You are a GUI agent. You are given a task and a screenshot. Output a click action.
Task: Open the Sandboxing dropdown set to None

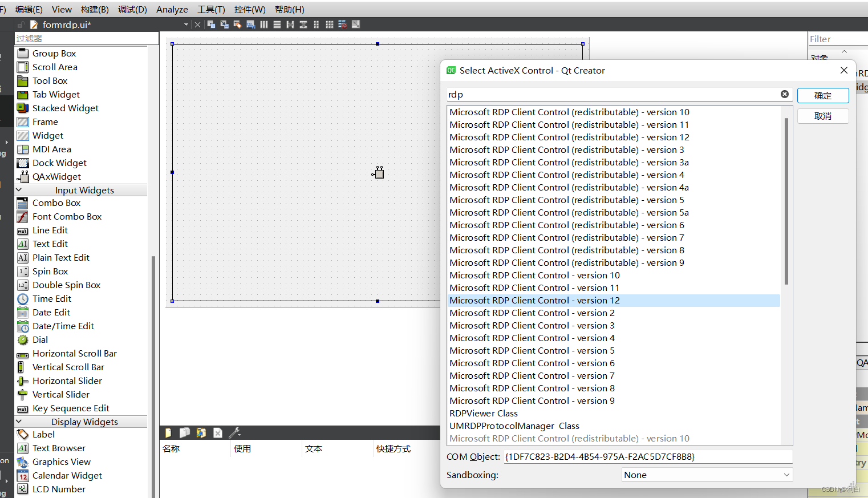pyautogui.click(x=707, y=475)
